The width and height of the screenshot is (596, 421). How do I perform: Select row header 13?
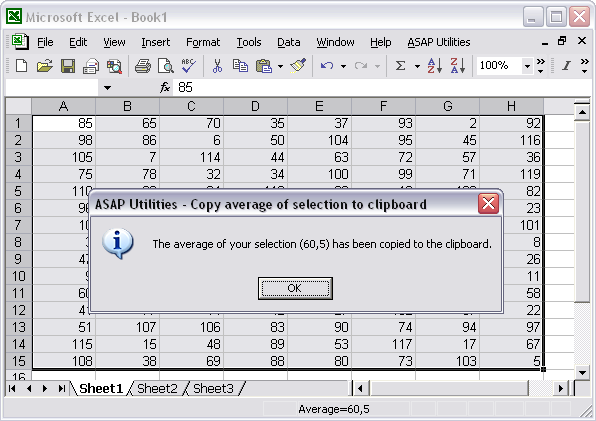[18, 327]
